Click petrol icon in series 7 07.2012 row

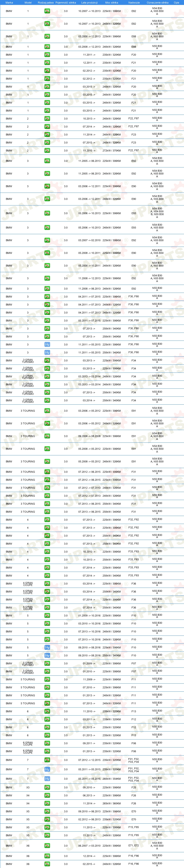(x=47, y=760)
